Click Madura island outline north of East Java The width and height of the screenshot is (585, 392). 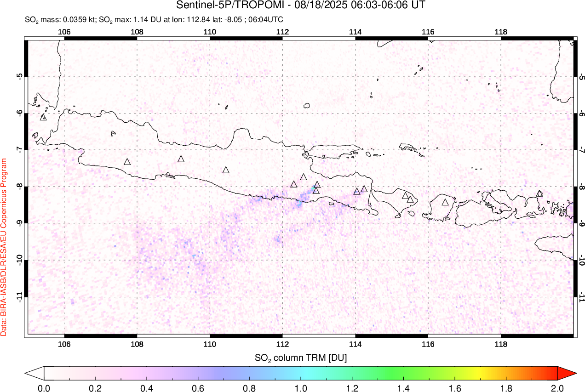334,152
